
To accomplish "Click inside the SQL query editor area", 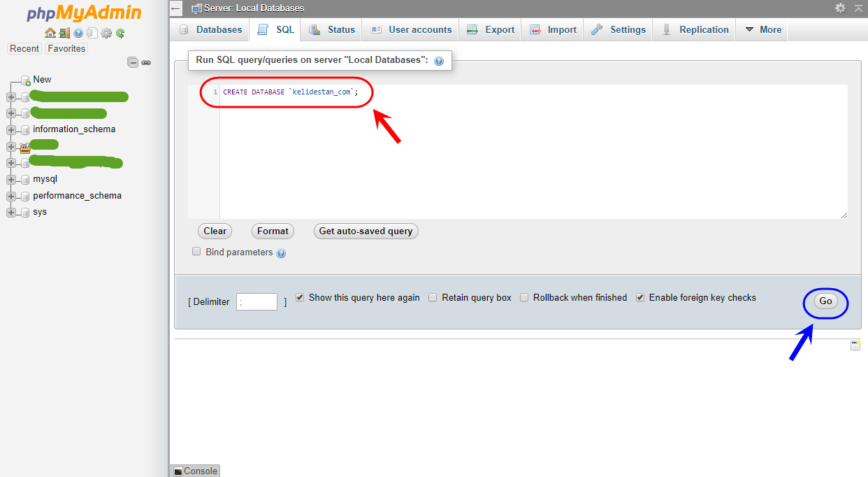I will pyautogui.click(x=533, y=152).
